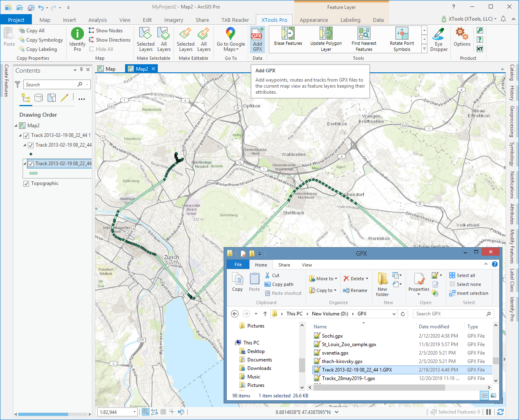Collapse the Map2 tree node

point(16,126)
